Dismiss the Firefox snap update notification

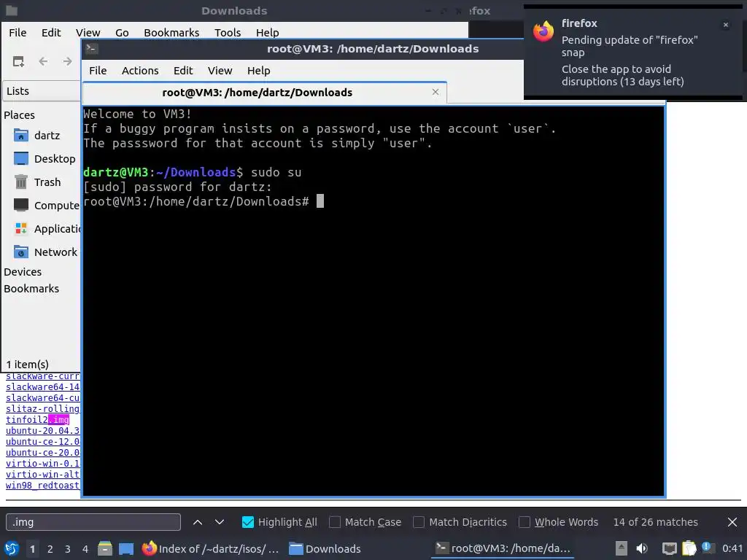(x=726, y=25)
